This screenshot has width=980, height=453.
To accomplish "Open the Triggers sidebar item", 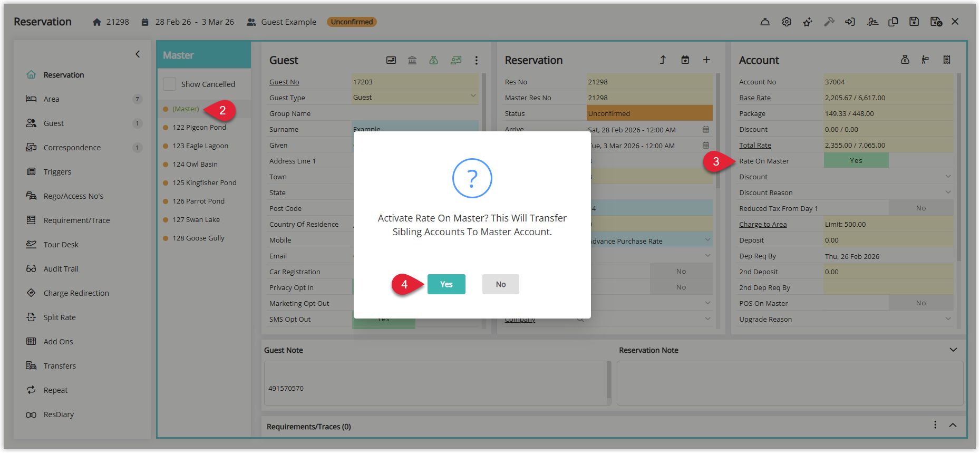I will tap(83, 172).
